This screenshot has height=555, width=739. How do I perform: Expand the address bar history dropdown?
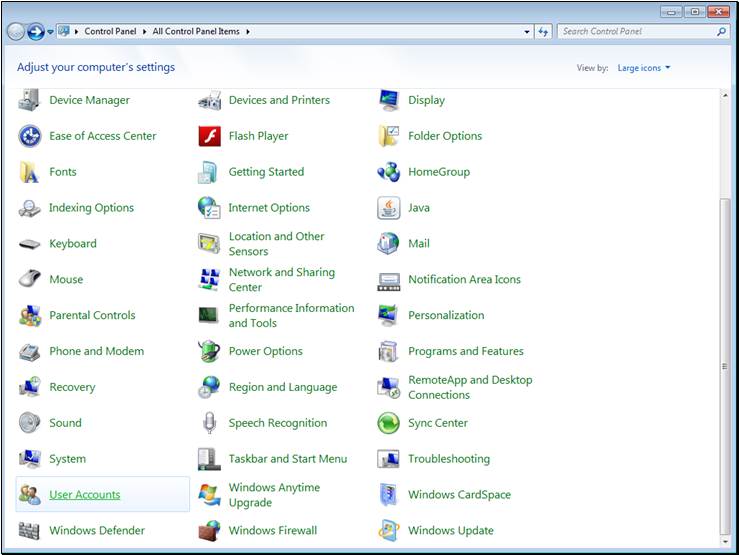tap(526, 32)
